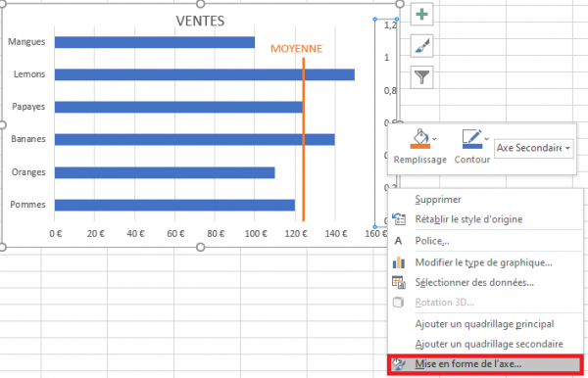Open the Chart Filters funnel button
Viewport: 588px width, 378px height.
click(421, 77)
